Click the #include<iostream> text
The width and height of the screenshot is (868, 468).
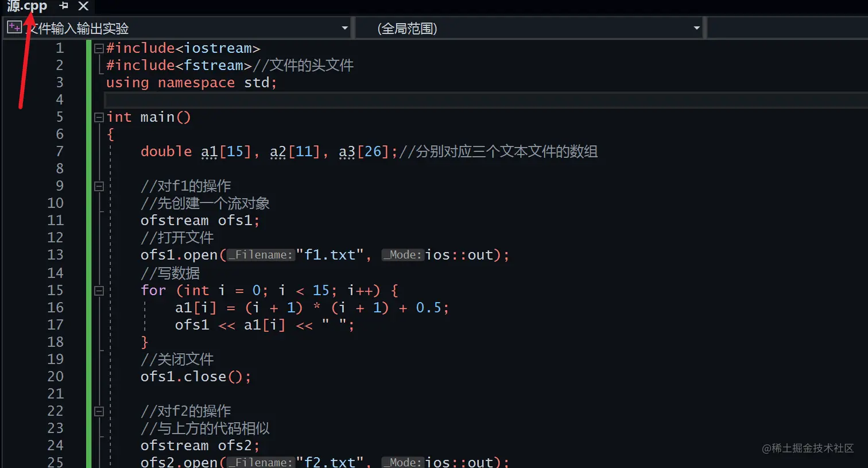183,48
